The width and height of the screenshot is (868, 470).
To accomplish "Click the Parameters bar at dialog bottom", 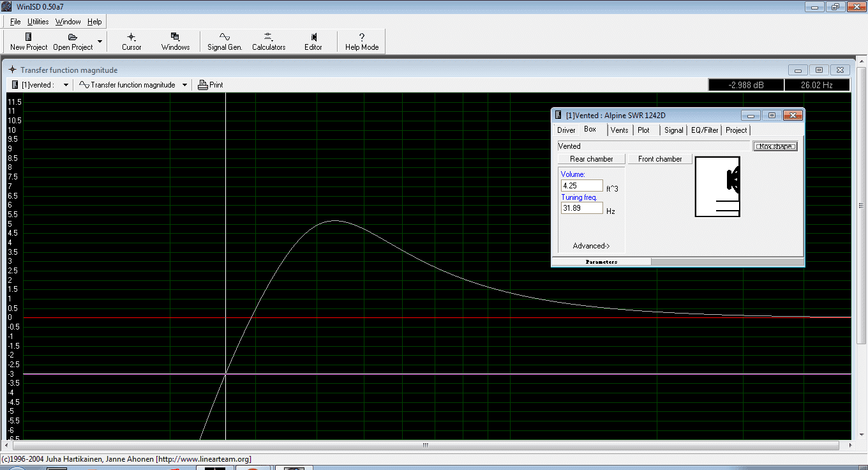I will coord(601,262).
